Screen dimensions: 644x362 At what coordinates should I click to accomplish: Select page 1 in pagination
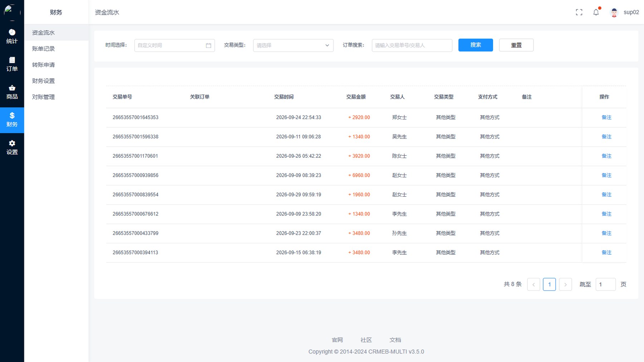(550, 284)
